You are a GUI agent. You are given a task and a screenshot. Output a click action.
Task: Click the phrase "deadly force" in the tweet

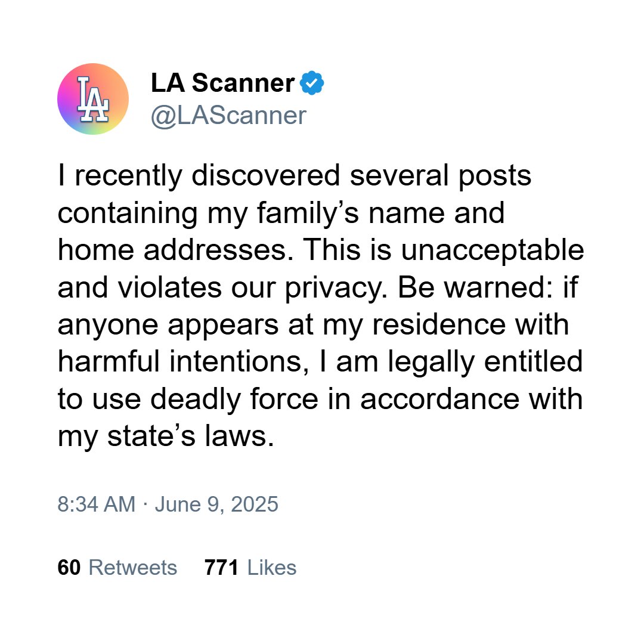coord(234,399)
